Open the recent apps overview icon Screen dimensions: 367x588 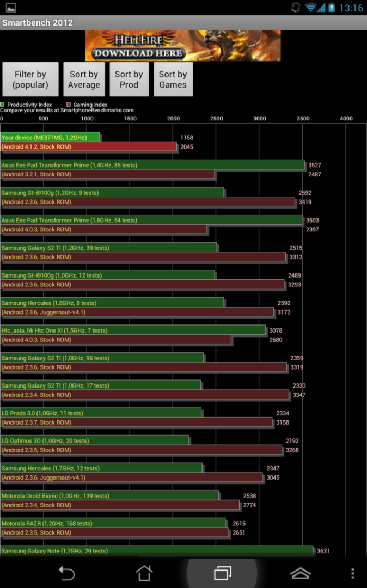point(222,573)
